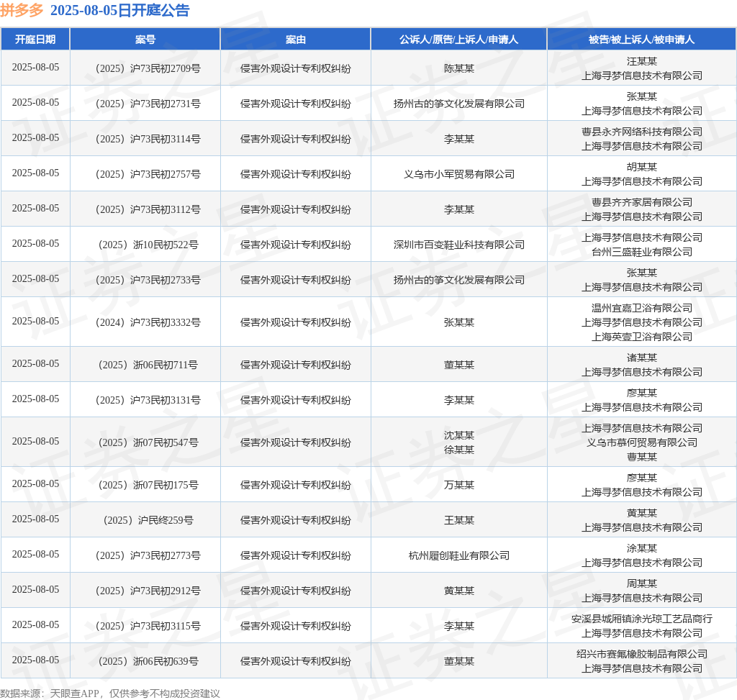Select case number (2025)沪73民初2757号
Viewport: 737px width, 700px height.
click(x=148, y=174)
